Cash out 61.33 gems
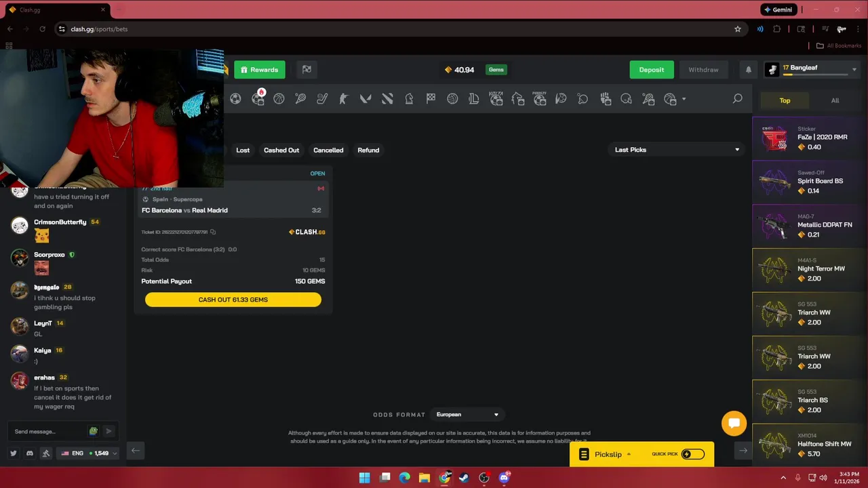Viewport: 868px width, 488px height. (233, 300)
